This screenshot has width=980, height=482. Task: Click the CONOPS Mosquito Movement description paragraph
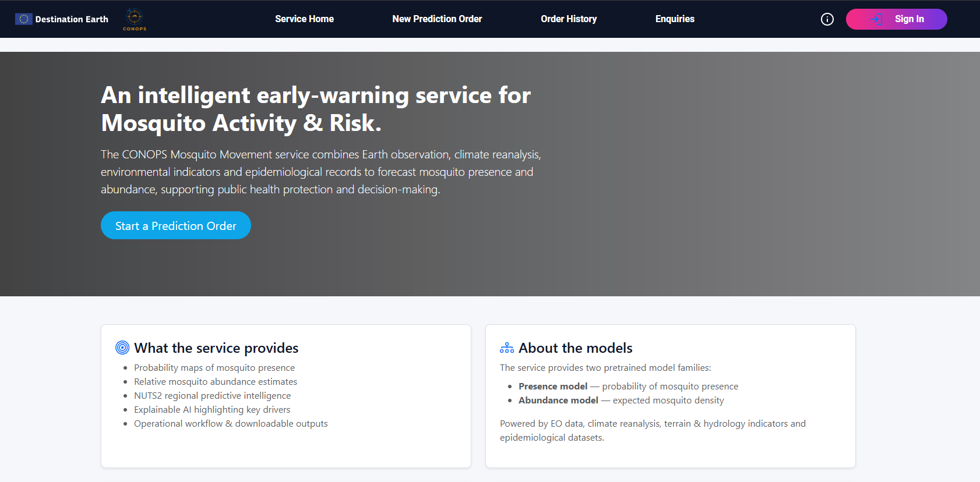click(x=320, y=172)
